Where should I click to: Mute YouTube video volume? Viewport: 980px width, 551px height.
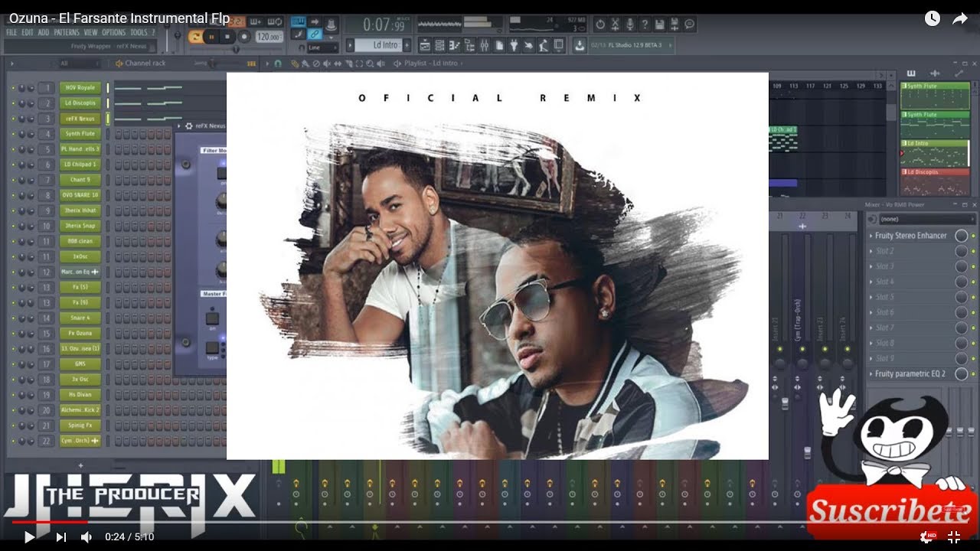(87, 537)
